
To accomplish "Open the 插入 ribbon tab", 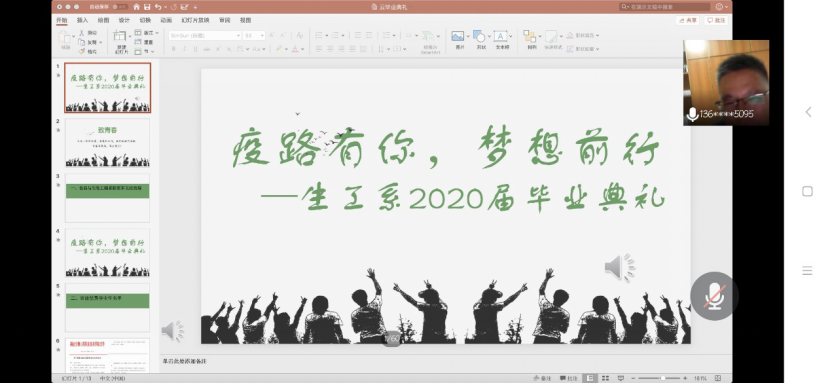I will coord(83,20).
